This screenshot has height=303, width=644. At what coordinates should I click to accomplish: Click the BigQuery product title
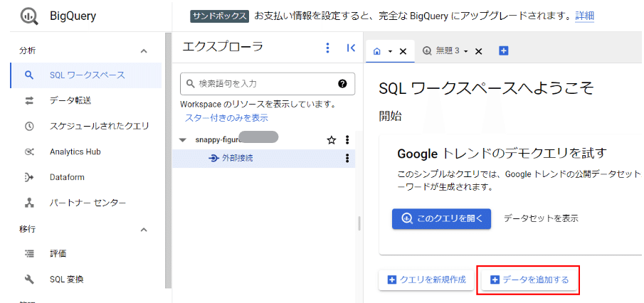tap(73, 16)
